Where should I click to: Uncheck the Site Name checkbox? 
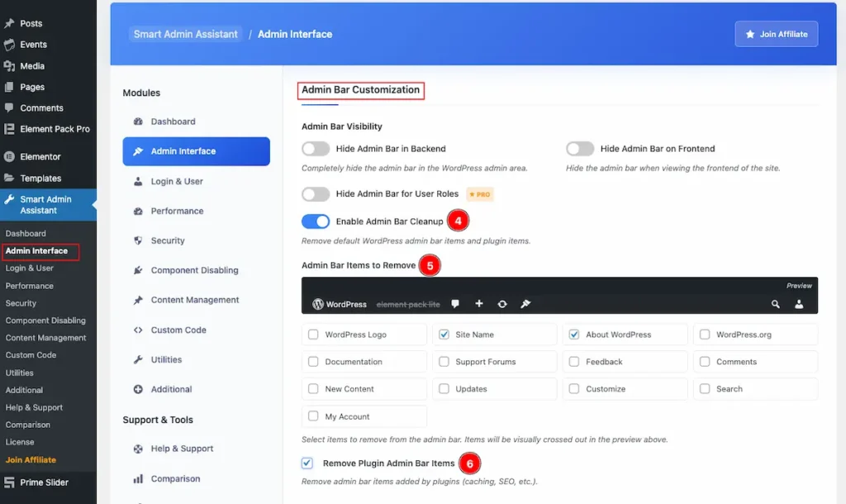point(444,335)
